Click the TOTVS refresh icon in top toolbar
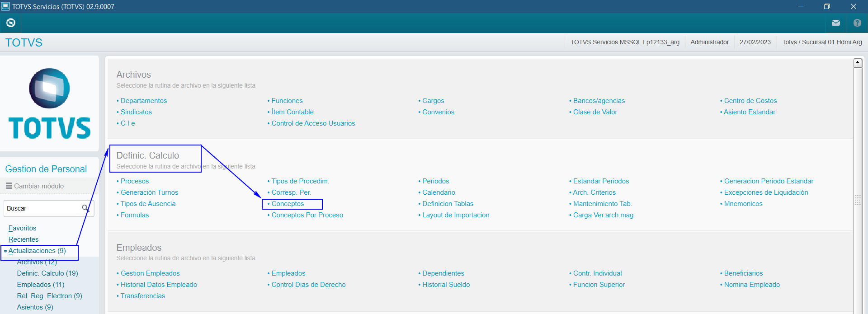 point(11,23)
